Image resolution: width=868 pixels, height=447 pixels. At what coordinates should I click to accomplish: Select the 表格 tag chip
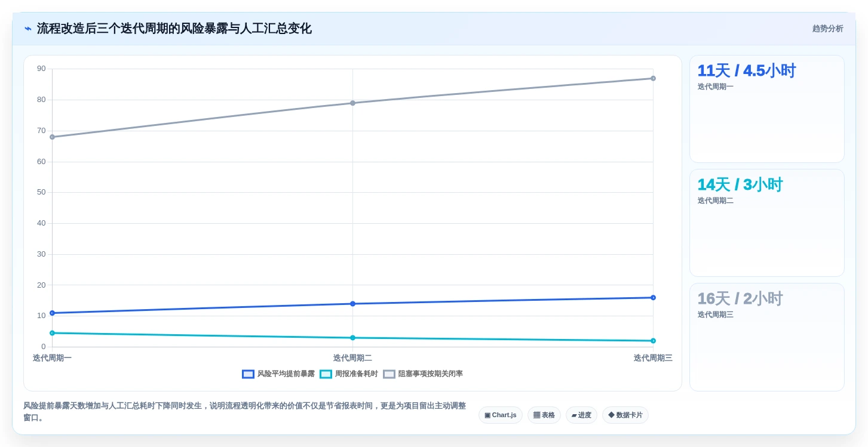pos(544,415)
